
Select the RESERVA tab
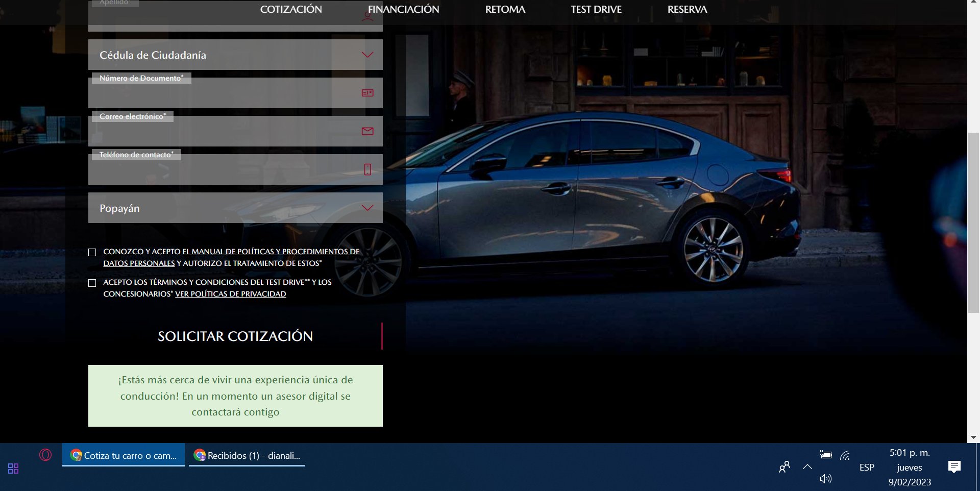point(687,9)
